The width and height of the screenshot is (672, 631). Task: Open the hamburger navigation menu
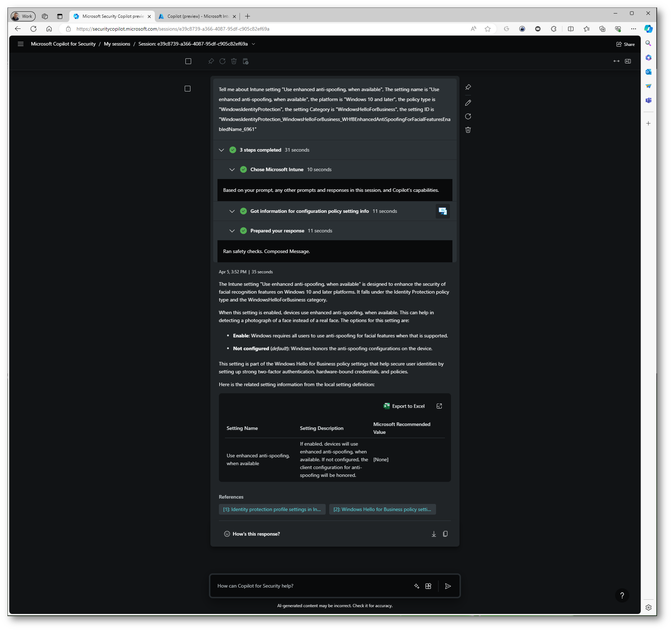pyautogui.click(x=21, y=44)
